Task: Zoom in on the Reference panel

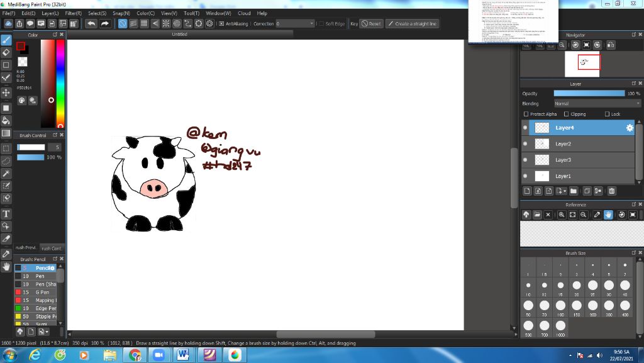Action: [562, 215]
